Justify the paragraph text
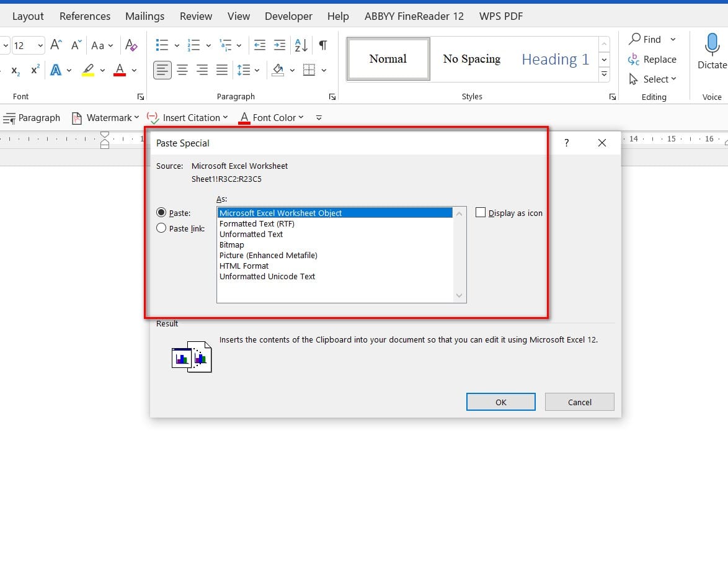728x569 pixels. pos(222,70)
